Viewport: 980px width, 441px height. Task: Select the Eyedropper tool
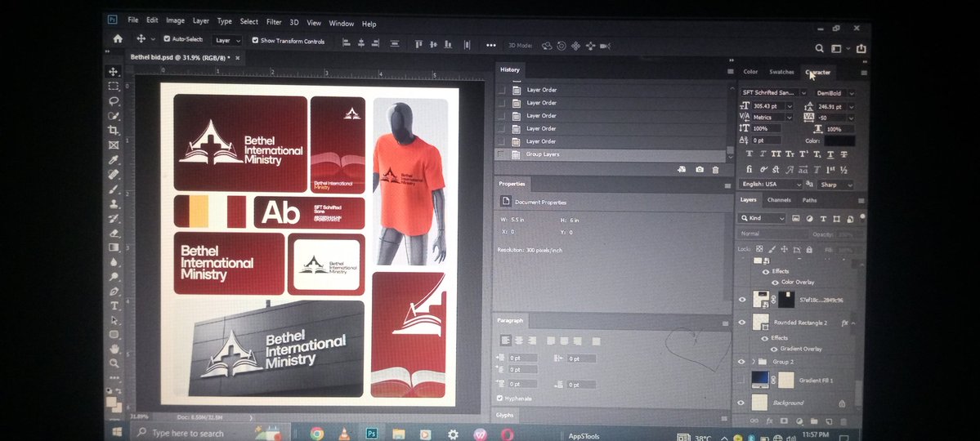tap(113, 159)
